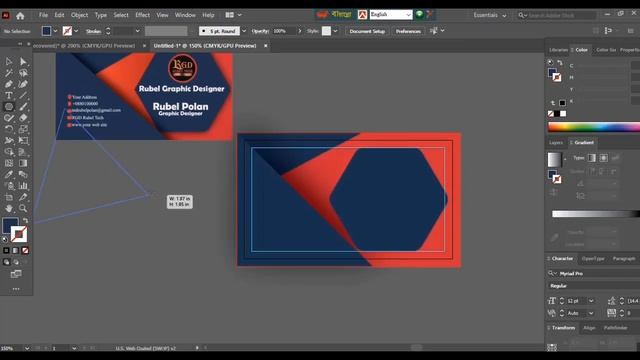Click the gradient slider bar
This screenshot has width=640, height=360.
click(x=596, y=214)
